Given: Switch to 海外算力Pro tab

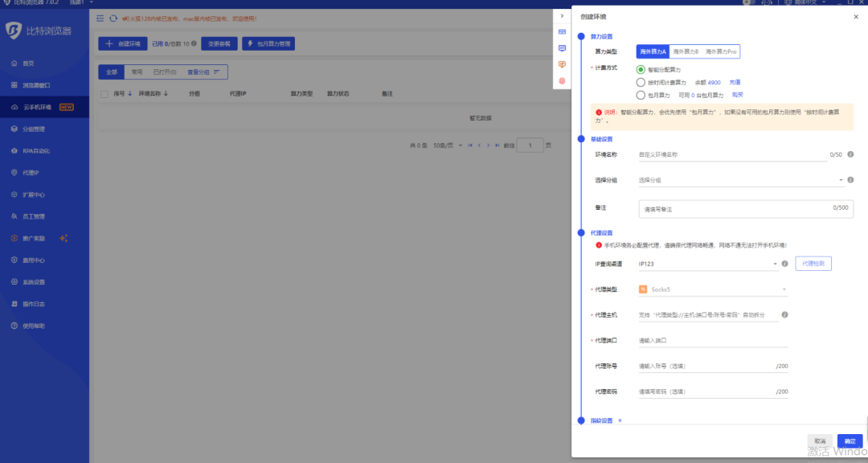Looking at the screenshot, I should point(721,51).
